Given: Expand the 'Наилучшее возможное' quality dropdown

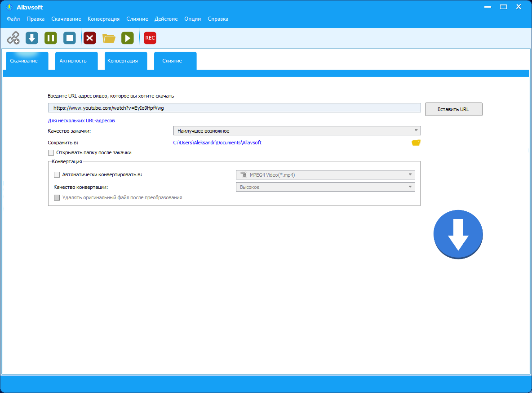Looking at the screenshot, I should [297, 131].
